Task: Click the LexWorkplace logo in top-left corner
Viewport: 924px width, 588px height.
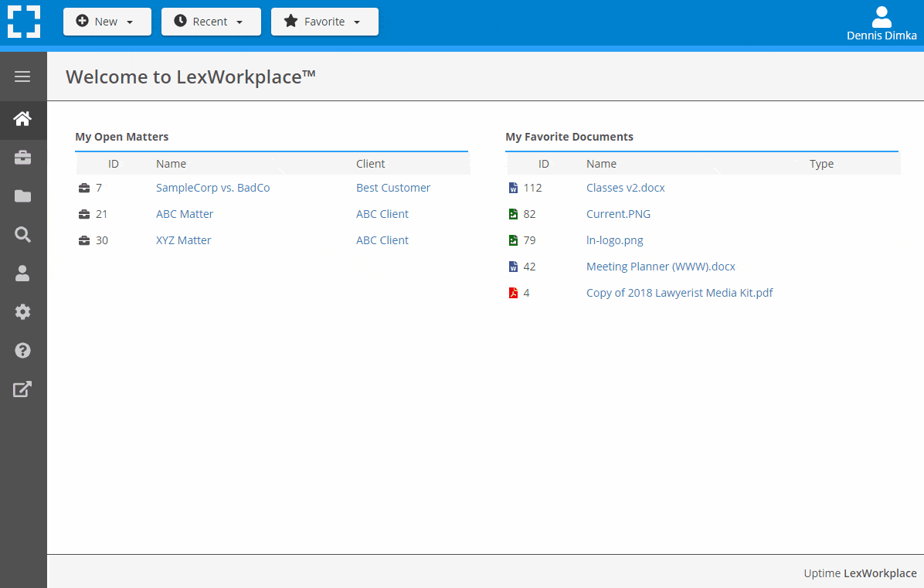Action: [x=24, y=22]
